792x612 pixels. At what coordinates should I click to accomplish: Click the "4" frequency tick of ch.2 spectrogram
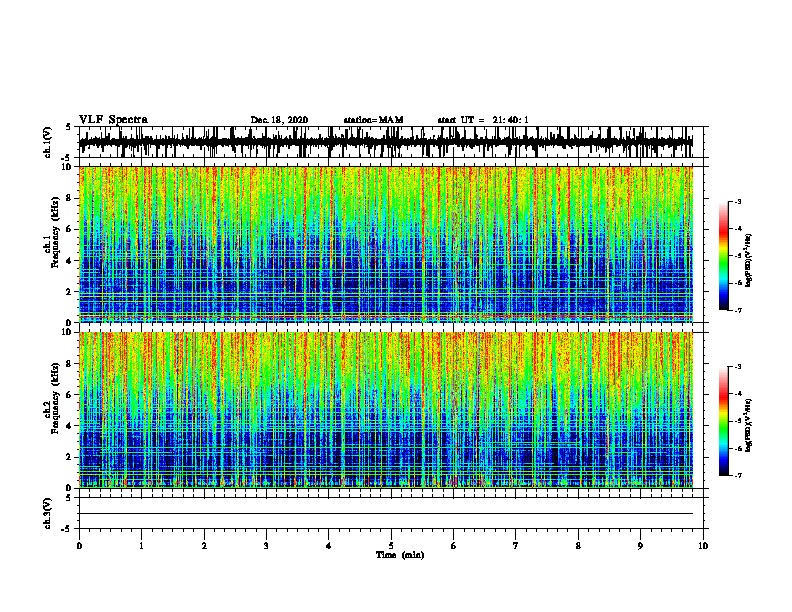70,426
